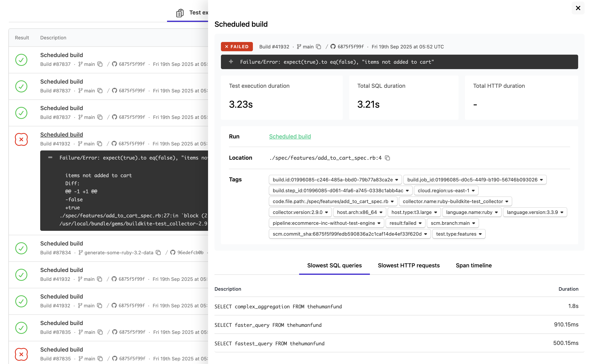Click the red failed icon beside Build #41932
589x364 pixels.
21,139
